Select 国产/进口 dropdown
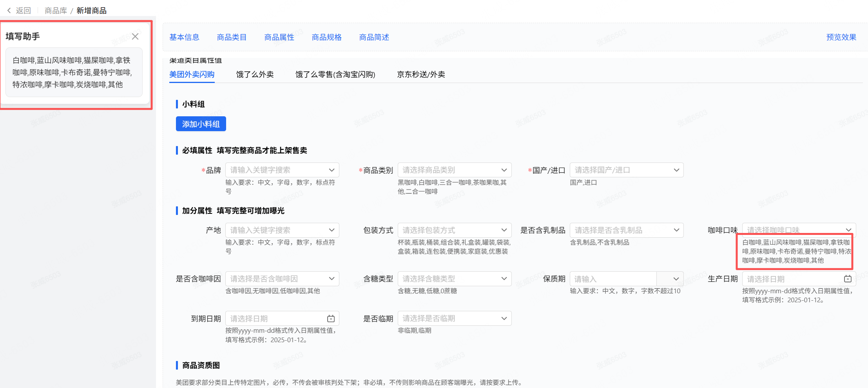The image size is (868, 388). coord(627,170)
